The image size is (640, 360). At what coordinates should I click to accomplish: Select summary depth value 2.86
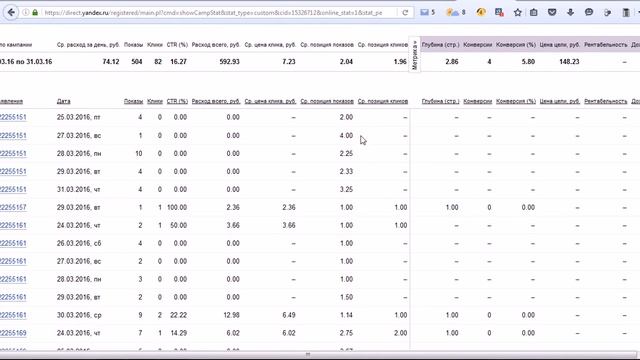point(451,62)
